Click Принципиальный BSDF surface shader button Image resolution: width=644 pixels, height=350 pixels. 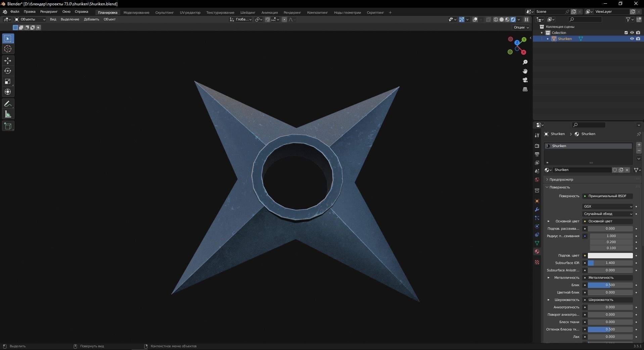point(608,196)
